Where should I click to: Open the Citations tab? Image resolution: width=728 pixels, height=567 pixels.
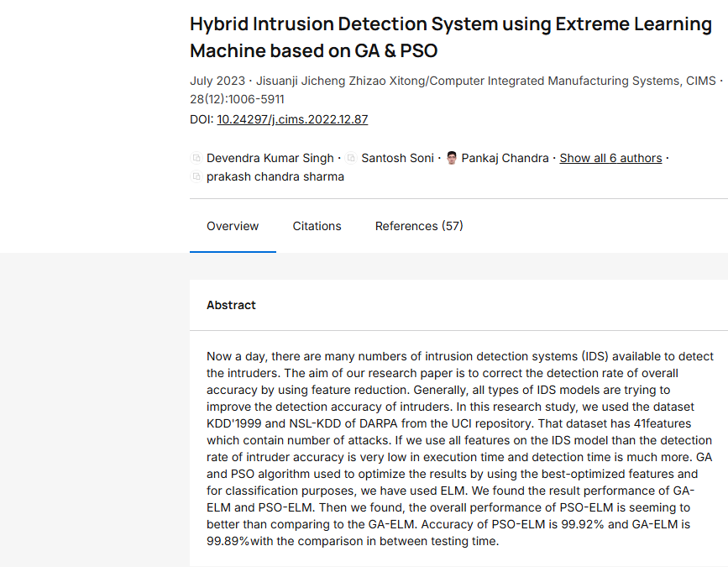tap(317, 226)
